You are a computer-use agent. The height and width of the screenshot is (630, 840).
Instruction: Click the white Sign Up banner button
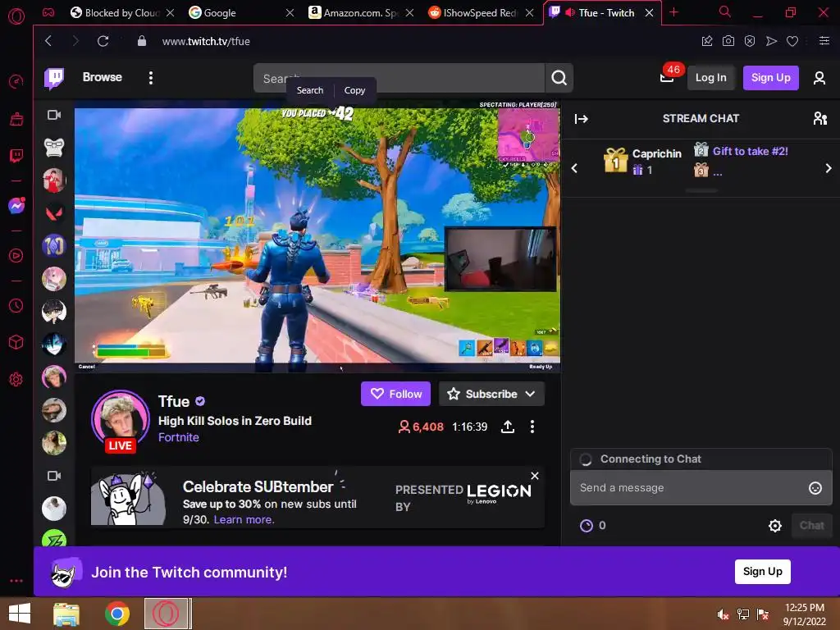[762, 572]
